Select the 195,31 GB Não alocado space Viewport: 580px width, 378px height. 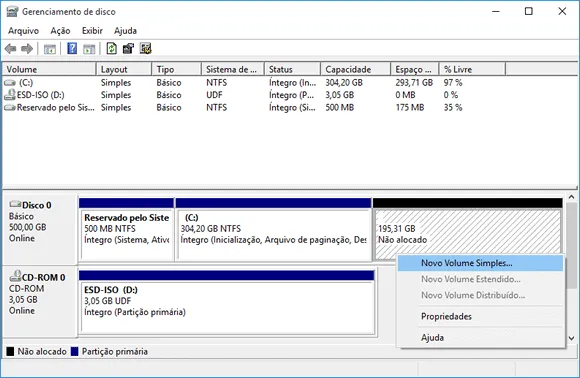click(468, 230)
